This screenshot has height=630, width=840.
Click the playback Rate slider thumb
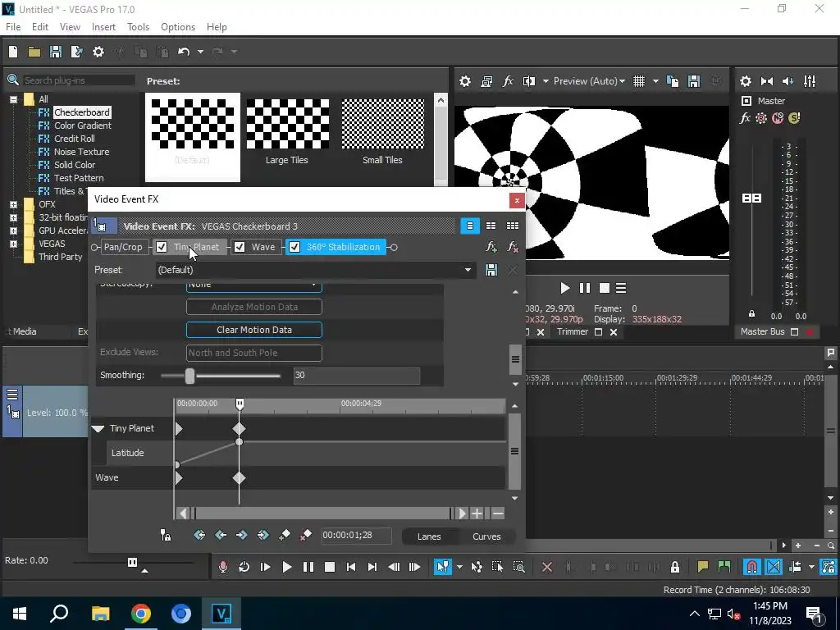pos(132,562)
